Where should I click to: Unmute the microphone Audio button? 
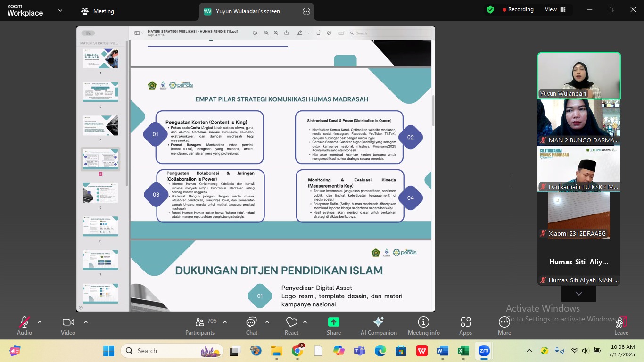click(x=24, y=325)
